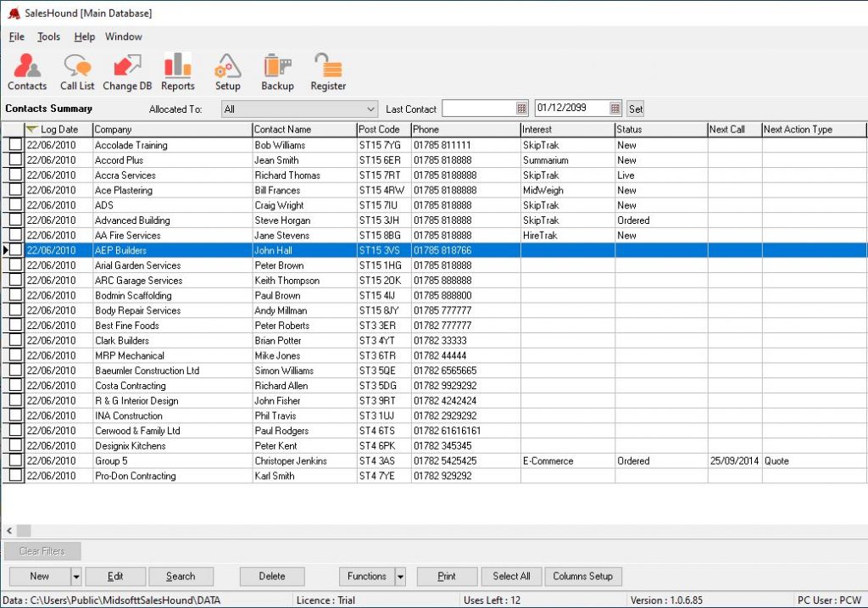
Task: Click the Functions button
Action: point(366,577)
